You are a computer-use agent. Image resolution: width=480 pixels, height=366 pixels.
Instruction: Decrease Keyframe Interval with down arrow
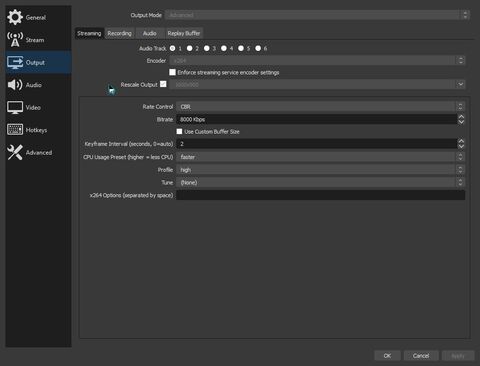(x=461, y=146)
